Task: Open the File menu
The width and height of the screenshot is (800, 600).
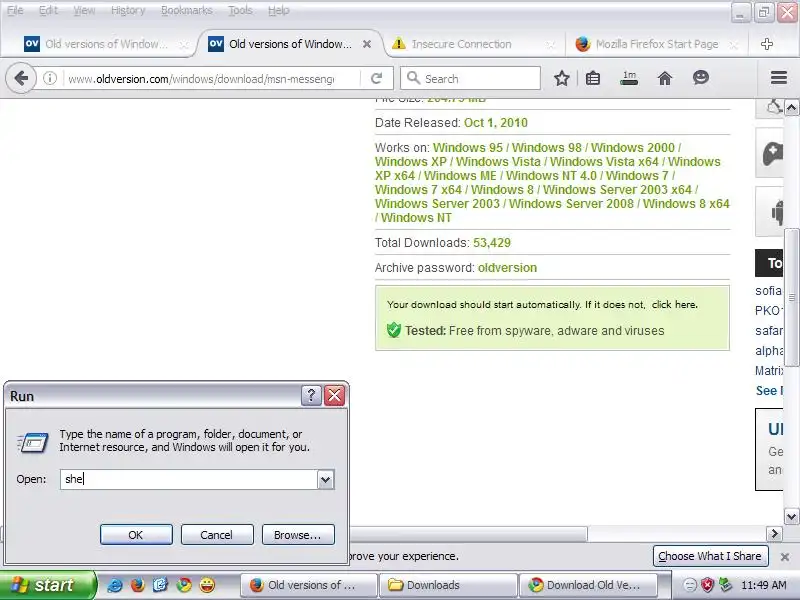Action: click(15, 10)
